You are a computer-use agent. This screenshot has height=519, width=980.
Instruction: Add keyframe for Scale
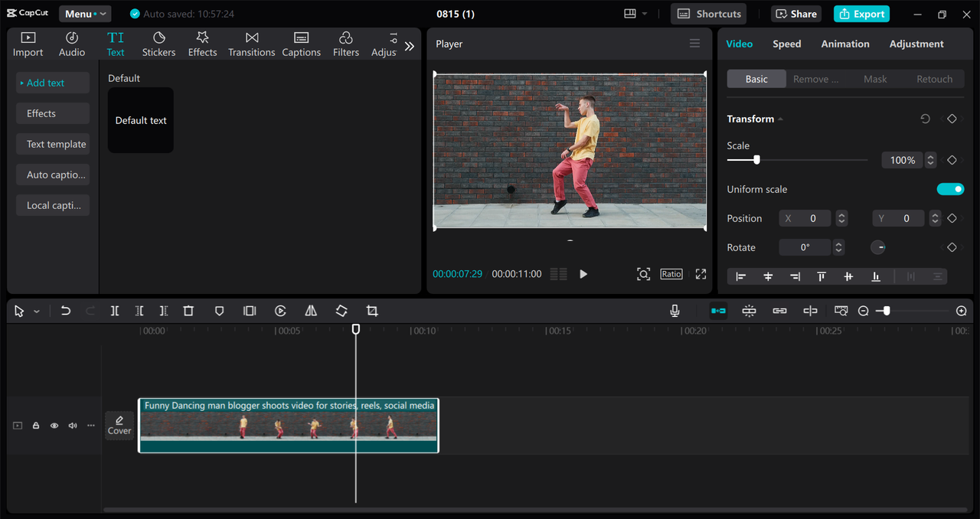pos(952,160)
